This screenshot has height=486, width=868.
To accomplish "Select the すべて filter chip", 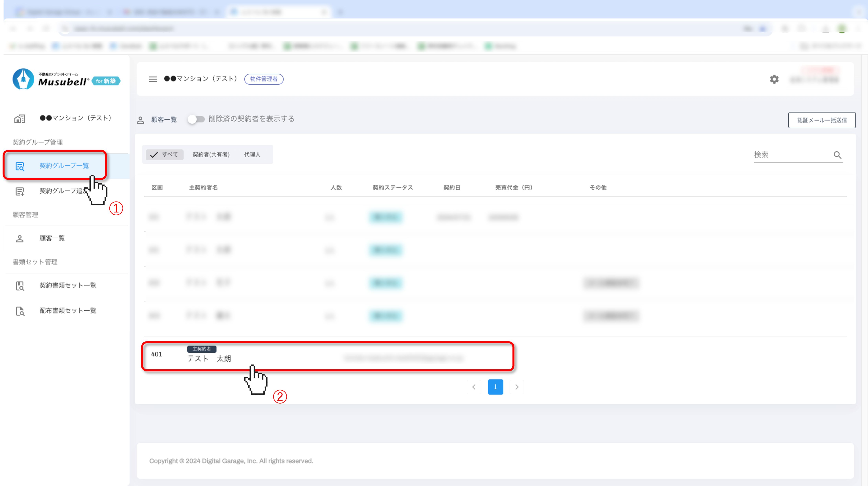I will pyautogui.click(x=164, y=155).
